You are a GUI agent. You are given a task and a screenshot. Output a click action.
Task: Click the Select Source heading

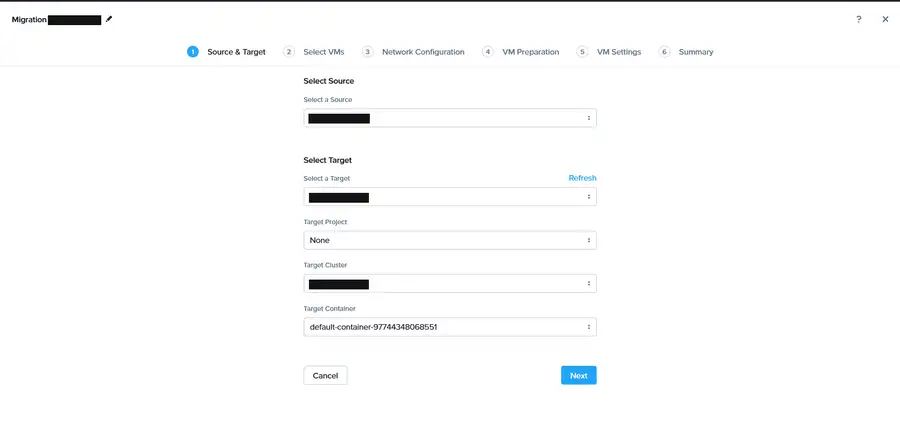(329, 81)
